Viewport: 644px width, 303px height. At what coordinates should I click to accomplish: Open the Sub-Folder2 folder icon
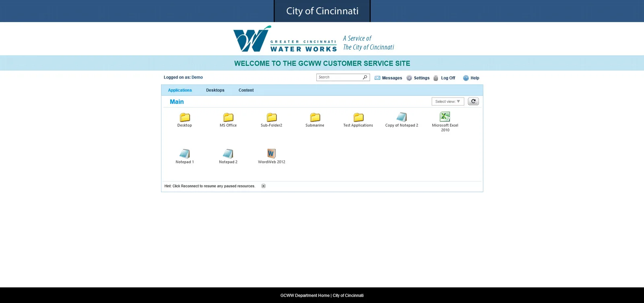[272, 117]
